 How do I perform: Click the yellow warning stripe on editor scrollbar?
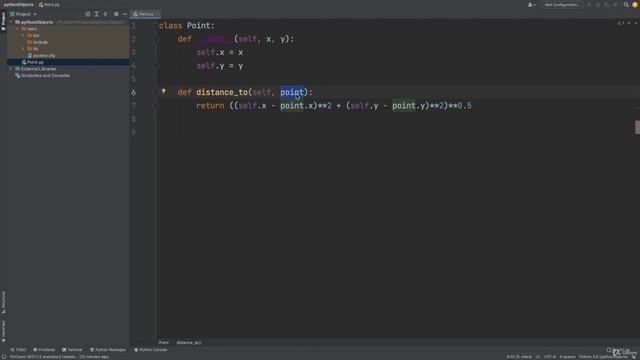pyautogui.click(x=637, y=127)
